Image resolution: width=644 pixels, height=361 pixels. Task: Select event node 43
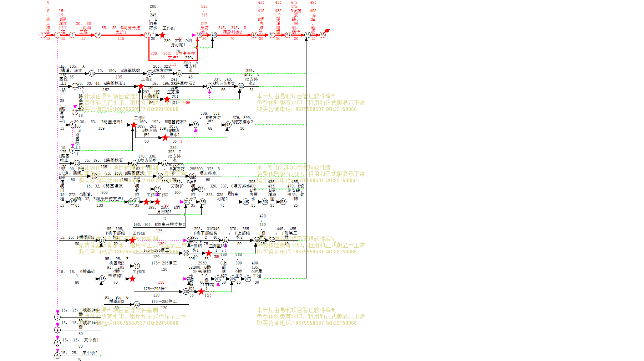[x=228, y=125]
